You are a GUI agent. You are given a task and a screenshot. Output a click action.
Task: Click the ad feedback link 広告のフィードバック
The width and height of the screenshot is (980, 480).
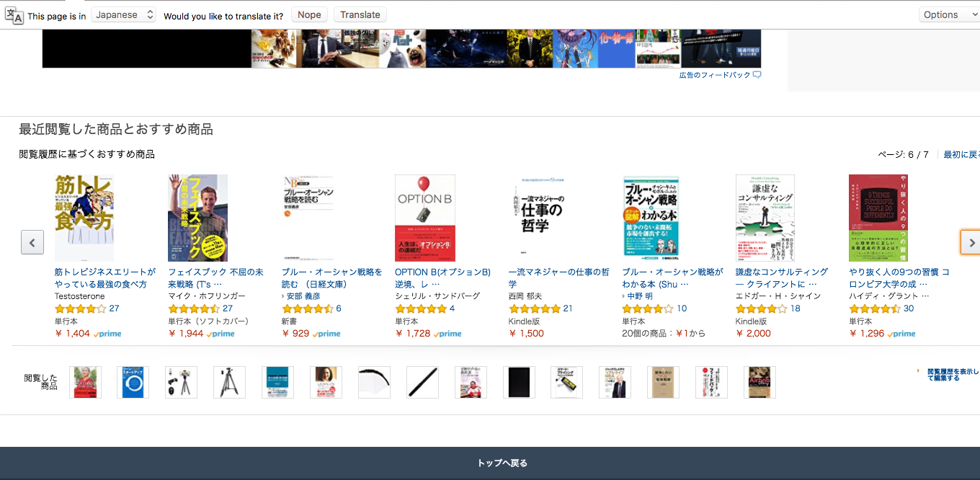tap(715, 75)
